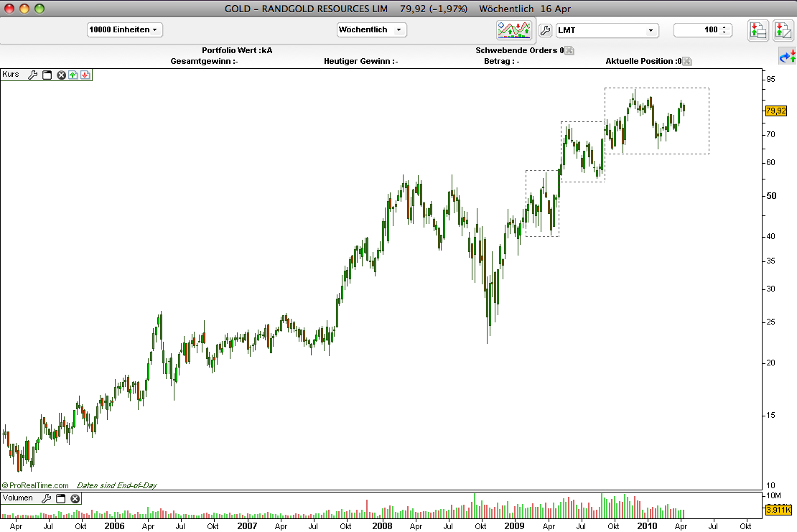Click the Kurs panel label
The width and height of the screenshot is (797, 532).
11,75
